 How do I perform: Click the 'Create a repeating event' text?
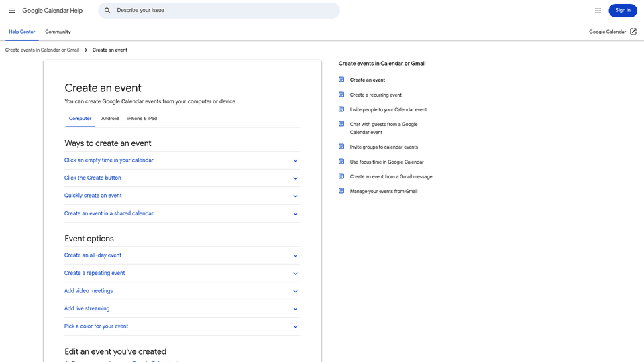95,273
